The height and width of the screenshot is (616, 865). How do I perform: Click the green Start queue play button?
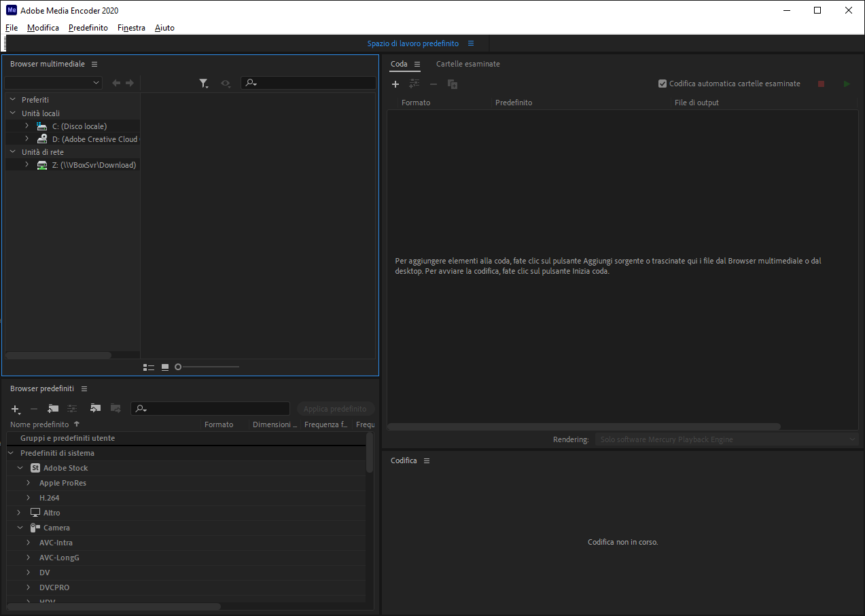coord(847,84)
